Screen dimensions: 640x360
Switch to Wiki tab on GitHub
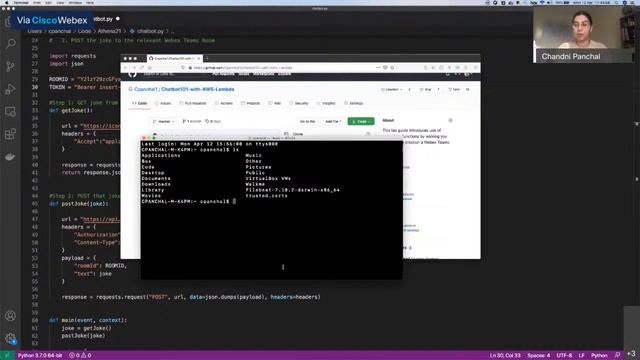coord(275,104)
